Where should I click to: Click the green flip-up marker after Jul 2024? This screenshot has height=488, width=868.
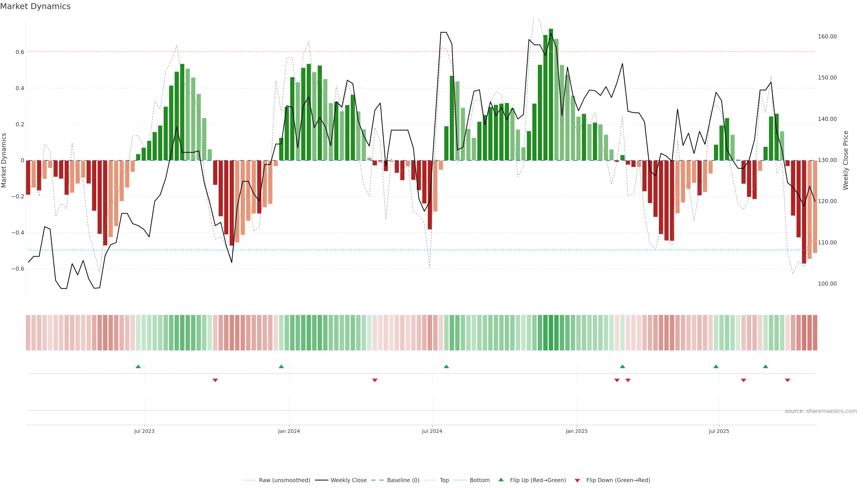tap(446, 366)
